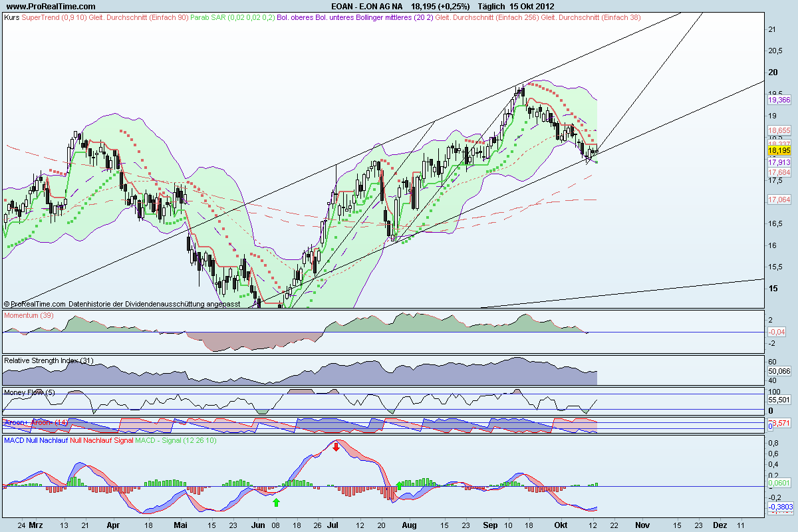Click the Money Flow value 55,501
Image resolution: width=798 pixels, height=532 pixels.
(779, 400)
